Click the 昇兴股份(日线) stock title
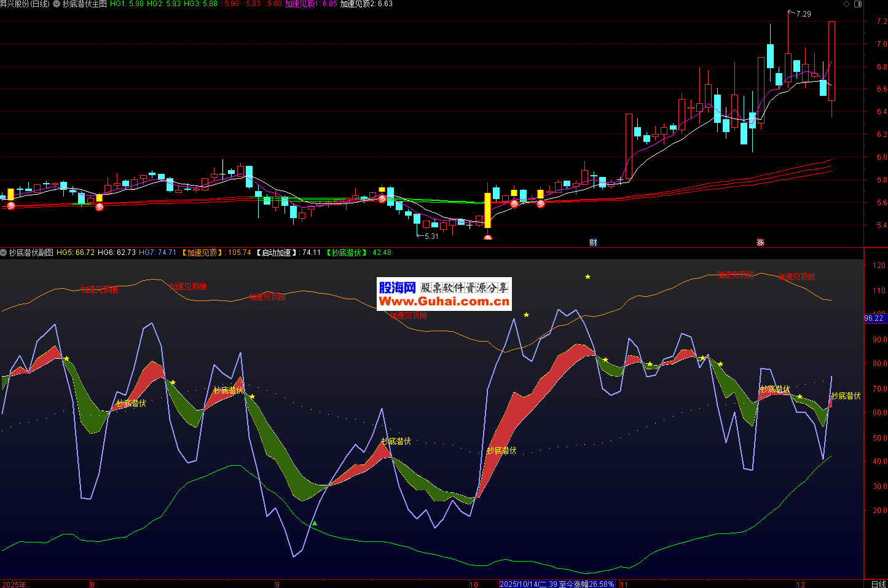This screenshot has height=588, width=888. coord(25,4)
